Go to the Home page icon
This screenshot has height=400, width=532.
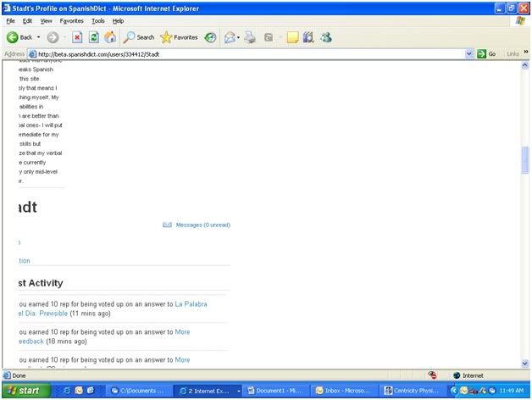[x=109, y=37]
